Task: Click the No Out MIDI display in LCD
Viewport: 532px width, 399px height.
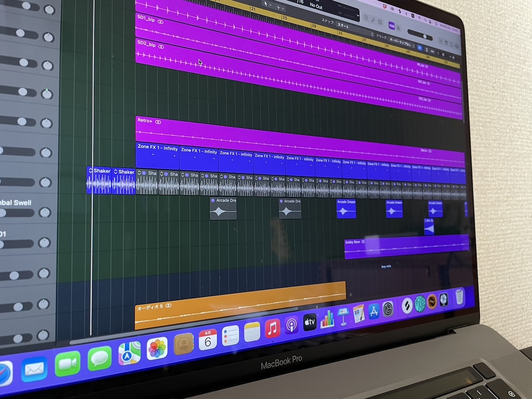Action: coord(316,6)
